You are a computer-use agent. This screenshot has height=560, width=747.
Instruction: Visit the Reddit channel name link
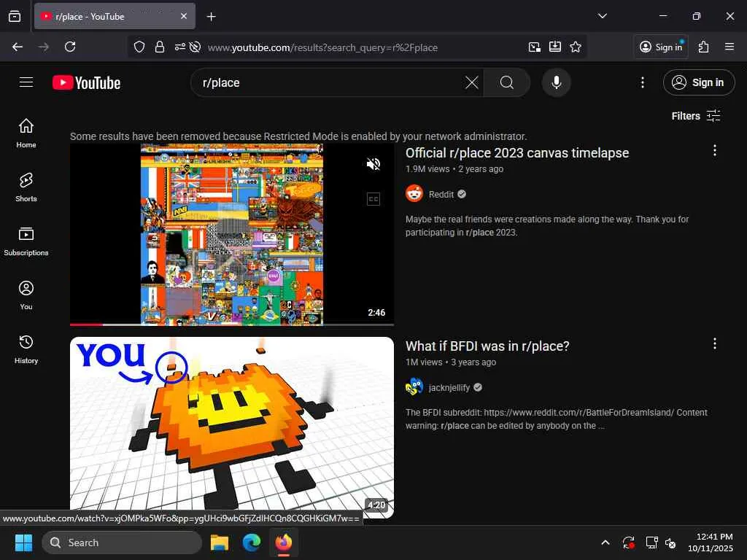tap(441, 194)
